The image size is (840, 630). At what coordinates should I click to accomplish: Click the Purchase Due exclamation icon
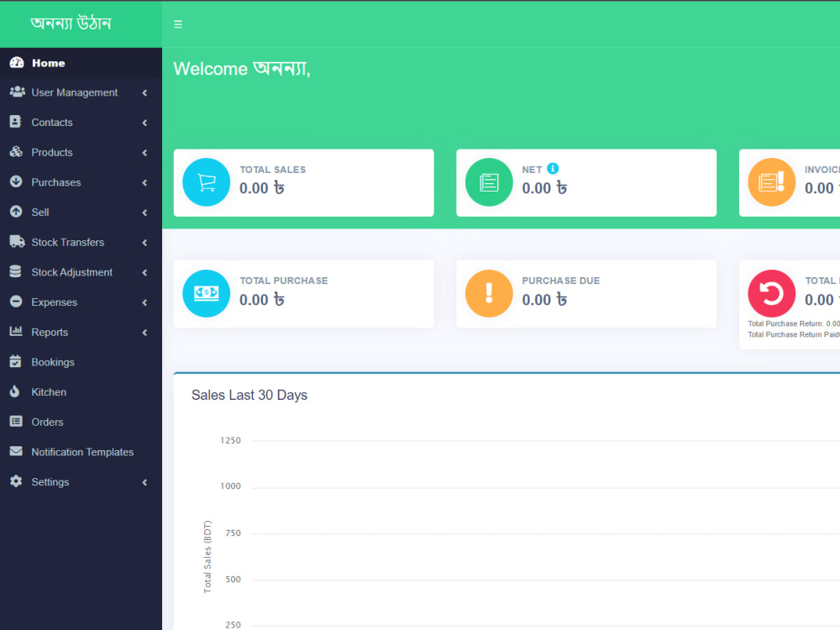pyautogui.click(x=489, y=293)
